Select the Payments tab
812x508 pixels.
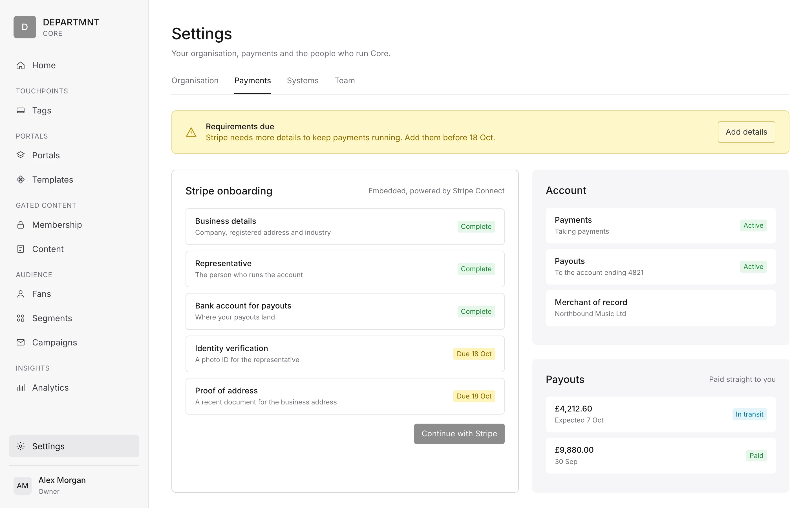point(253,81)
